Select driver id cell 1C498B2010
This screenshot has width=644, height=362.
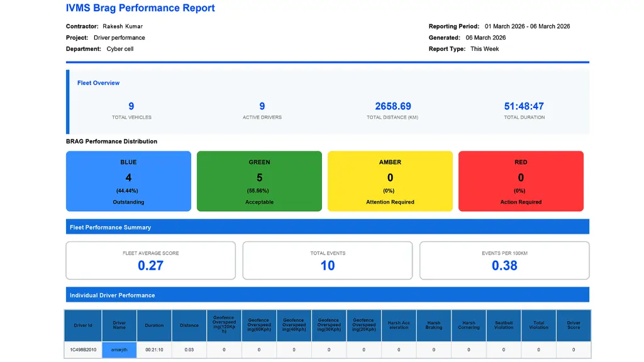[x=83, y=349]
